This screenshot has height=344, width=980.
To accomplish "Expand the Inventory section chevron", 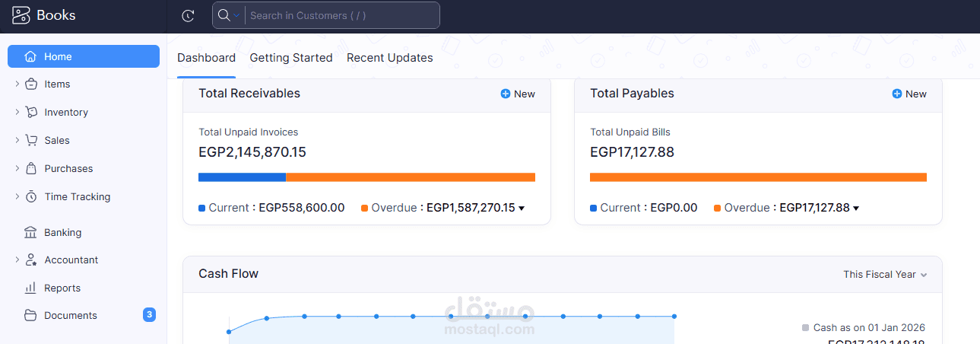I will click(17, 113).
